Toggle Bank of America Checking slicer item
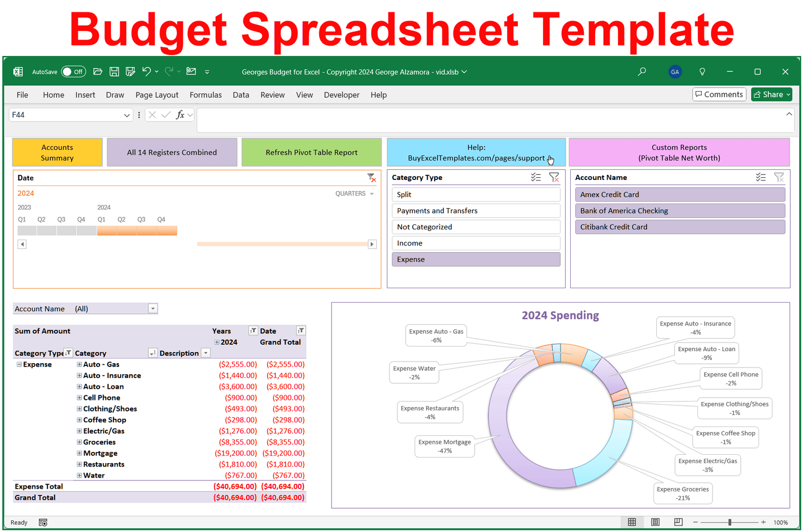 (680, 210)
